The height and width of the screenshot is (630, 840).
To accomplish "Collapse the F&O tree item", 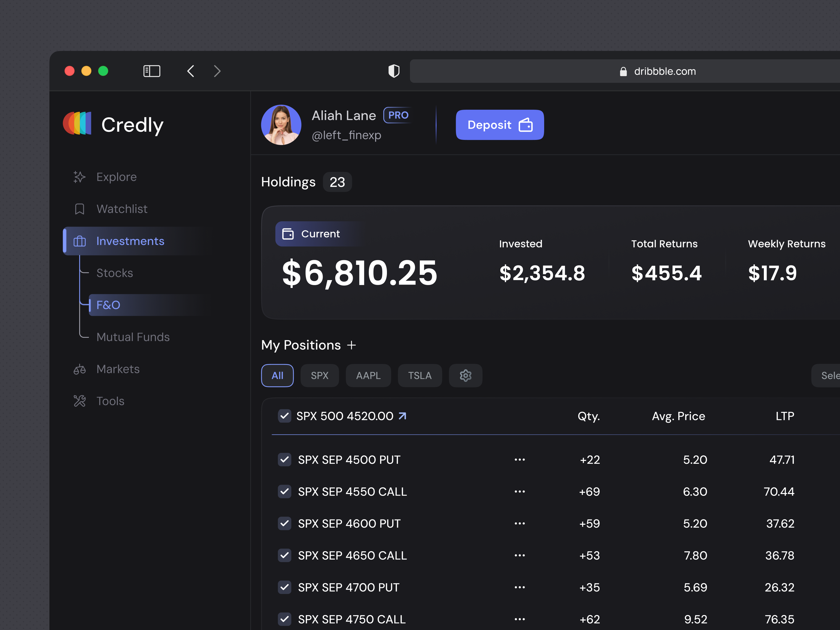I will click(108, 304).
